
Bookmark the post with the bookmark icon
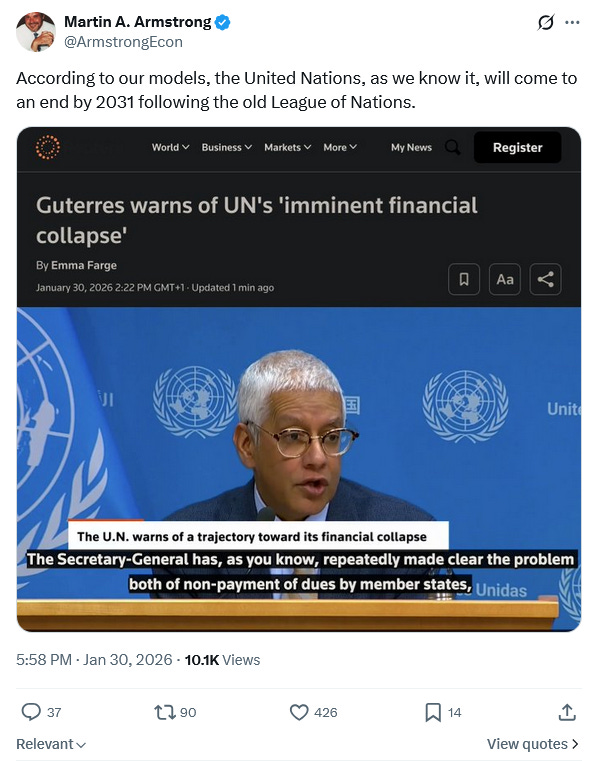coord(433,712)
